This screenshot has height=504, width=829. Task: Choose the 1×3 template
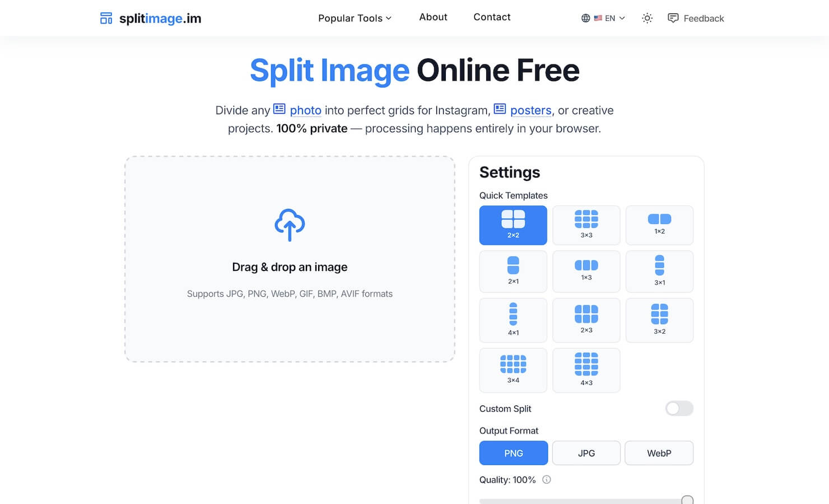(586, 272)
